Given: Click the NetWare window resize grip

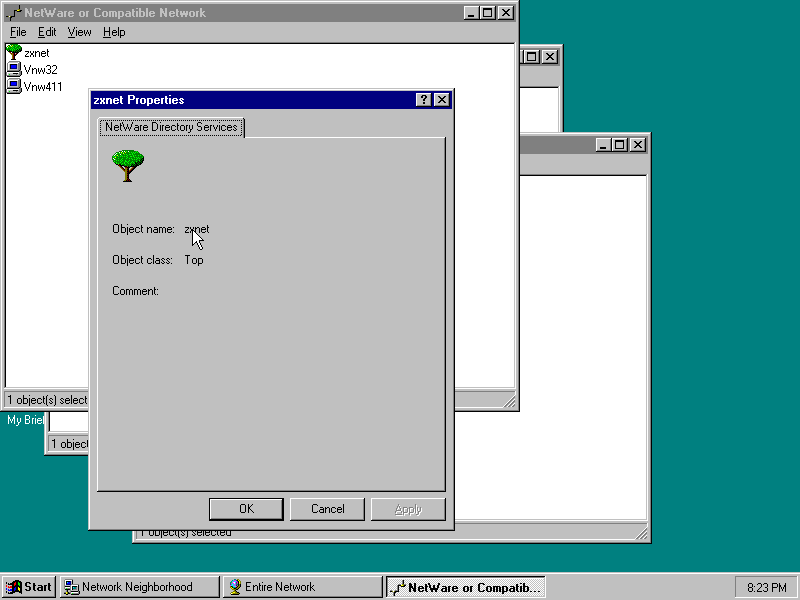Looking at the screenshot, I should click(x=509, y=401).
